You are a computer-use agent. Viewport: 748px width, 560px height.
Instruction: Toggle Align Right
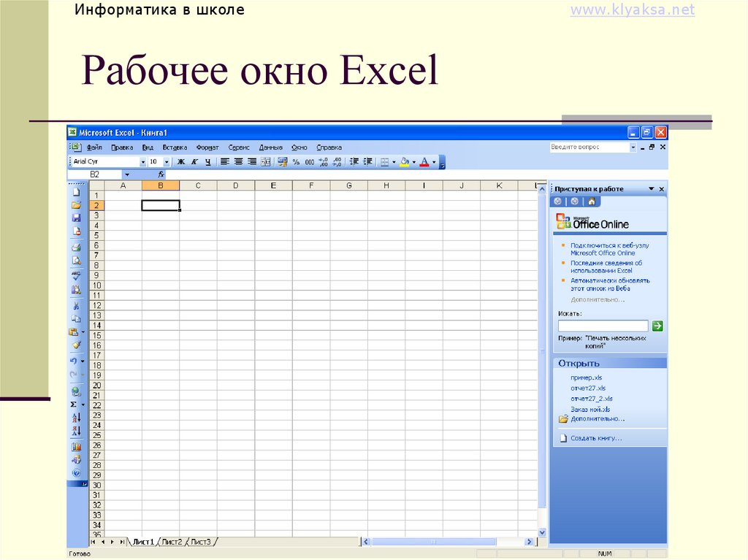click(252, 161)
